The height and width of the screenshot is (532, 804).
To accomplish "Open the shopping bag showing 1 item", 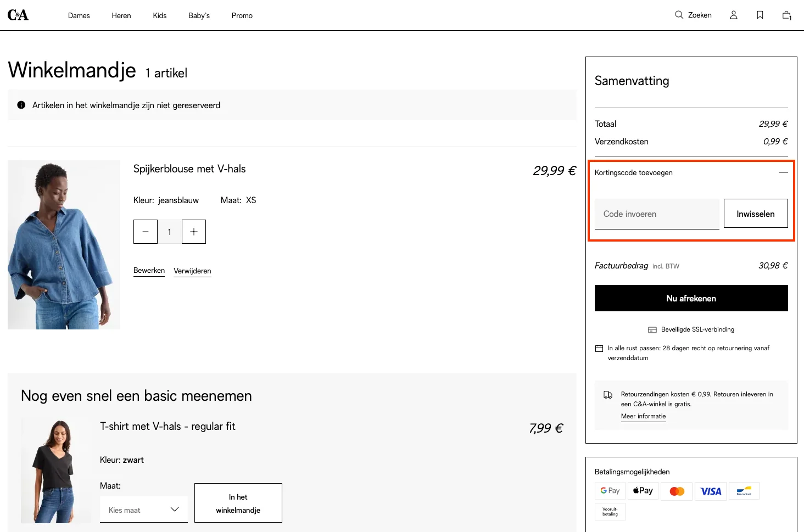I will click(786, 15).
